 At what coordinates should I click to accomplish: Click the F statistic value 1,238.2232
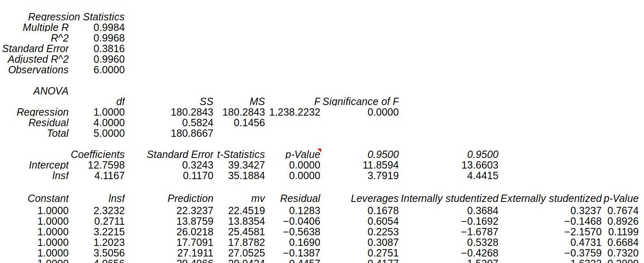pyautogui.click(x=295, y=112)
